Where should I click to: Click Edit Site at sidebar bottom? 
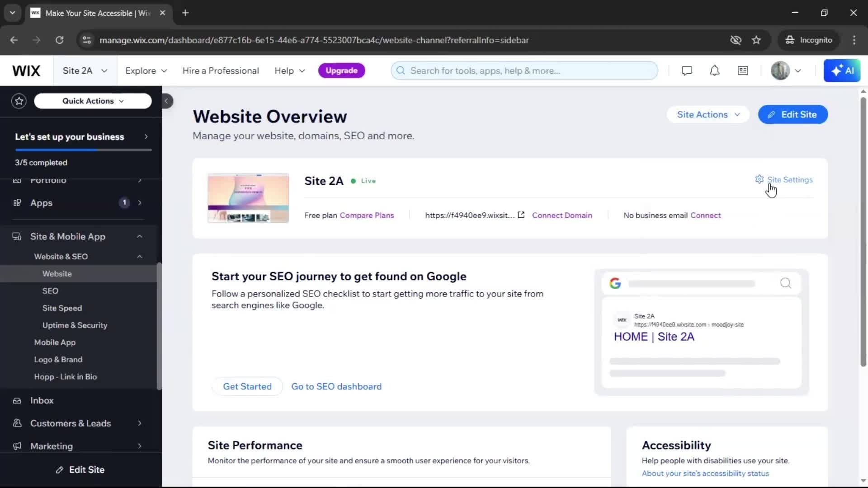pos(80,469)
